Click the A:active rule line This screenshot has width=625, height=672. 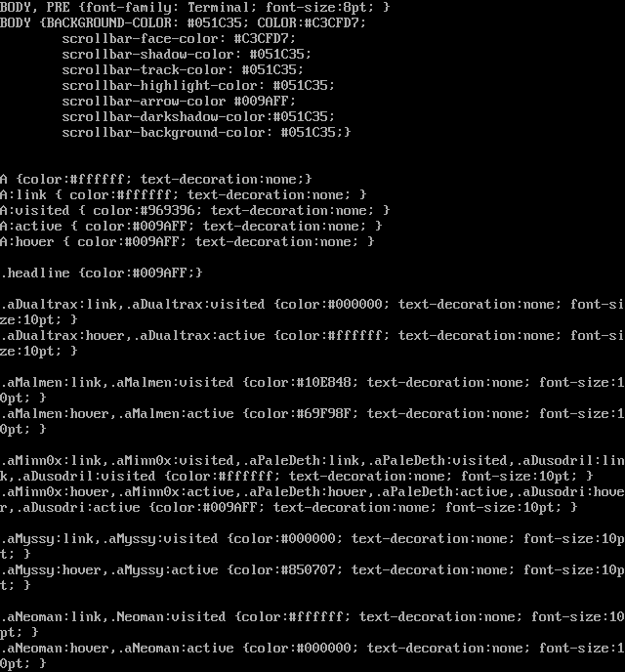pos(191,226)
